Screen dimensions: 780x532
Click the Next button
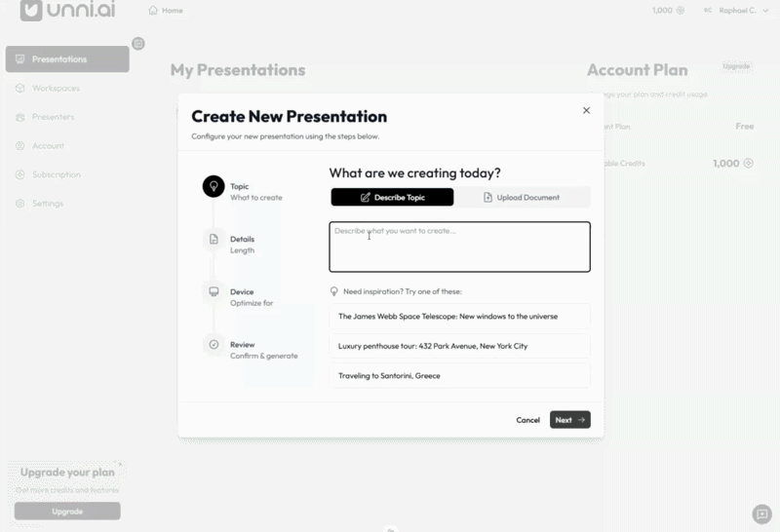click(570, 420)
